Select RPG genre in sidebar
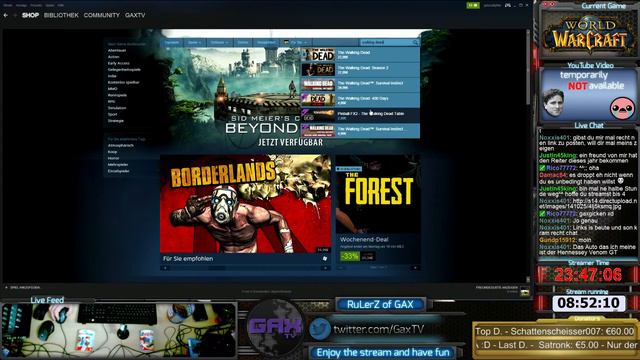This screenshot has height=360, width=640. click(x=111, y=102)
